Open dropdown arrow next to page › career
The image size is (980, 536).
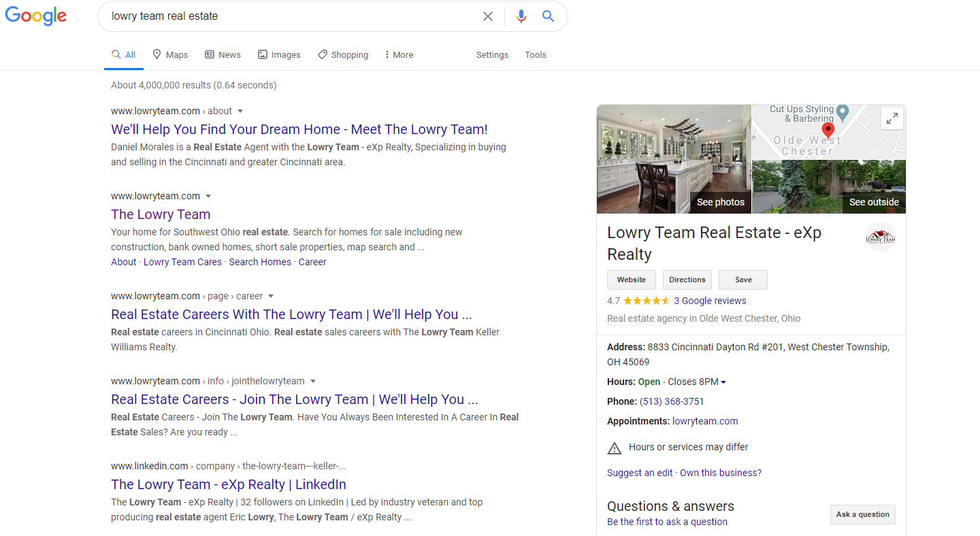tap(271, 296)
